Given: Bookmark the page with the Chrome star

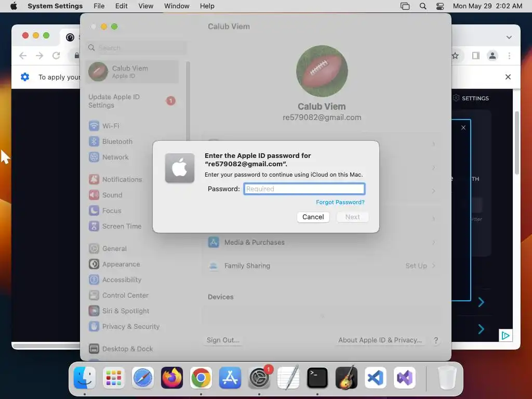Looking at the screenshot, I should coord(455,56).
